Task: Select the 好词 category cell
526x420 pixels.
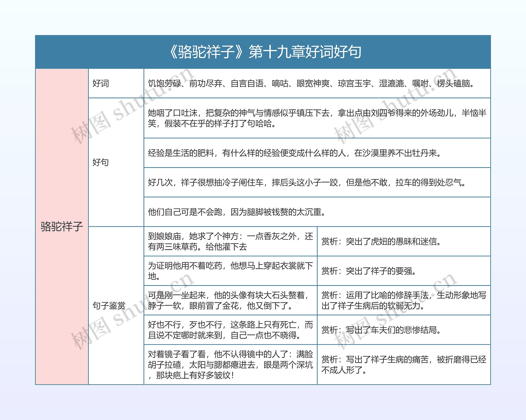Action: click(x=116, y=83)
